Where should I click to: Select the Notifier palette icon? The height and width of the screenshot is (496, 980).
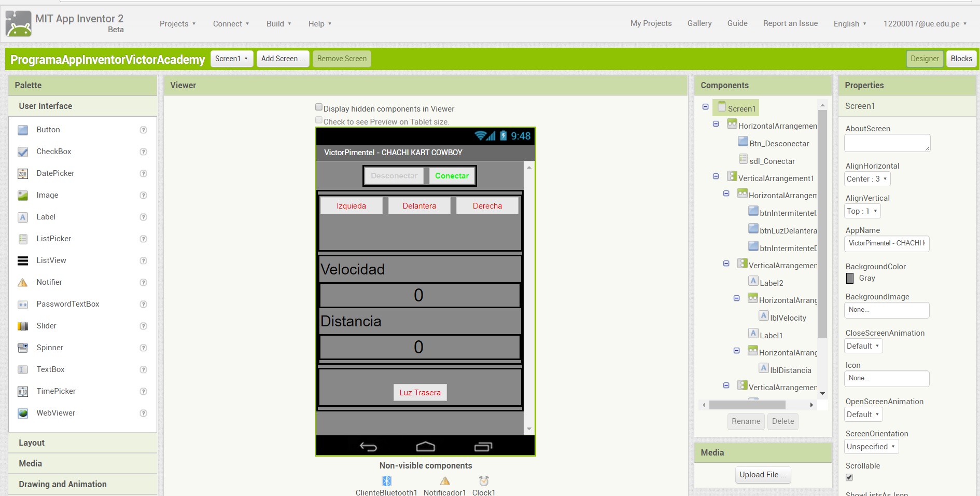23,282
